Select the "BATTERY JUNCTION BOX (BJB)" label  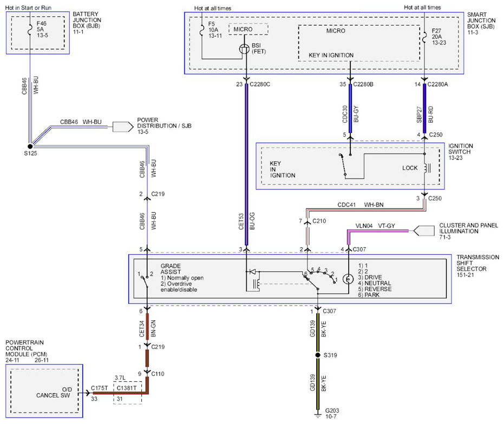coord(87,20)
